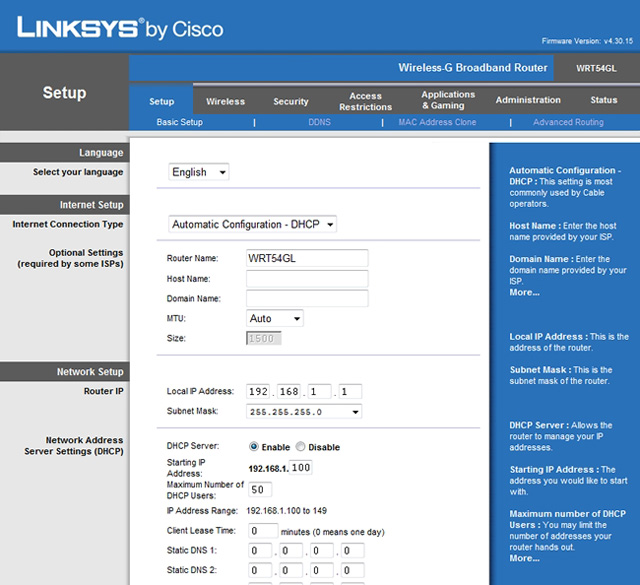This screenshot has height=585, width=640.
Task: Select the DHCP Server Enable radio button
Action: (254, 447)
